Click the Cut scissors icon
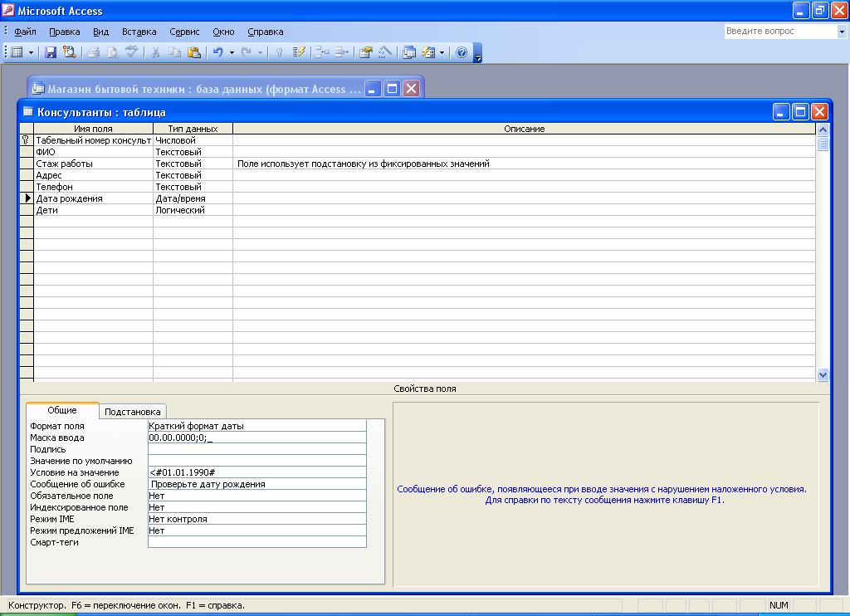Image resolution: width=850 pixels, height=616 pixels. 155,52
